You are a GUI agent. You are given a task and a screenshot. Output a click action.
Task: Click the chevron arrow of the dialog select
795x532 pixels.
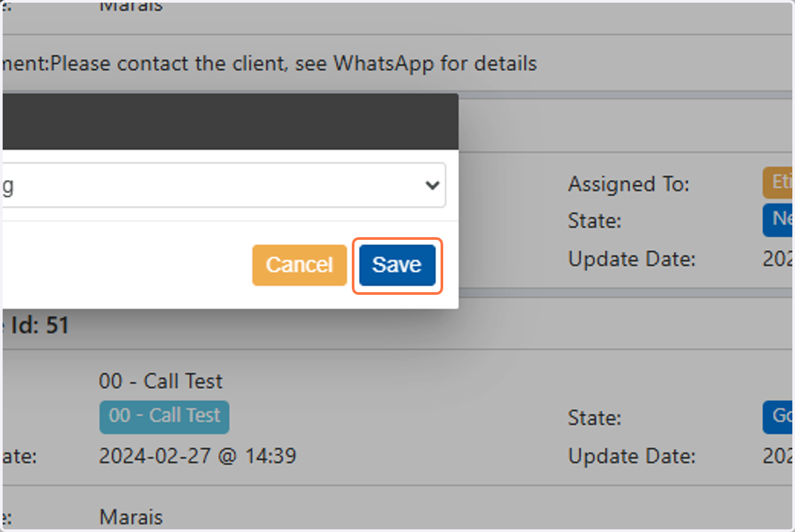432,186
